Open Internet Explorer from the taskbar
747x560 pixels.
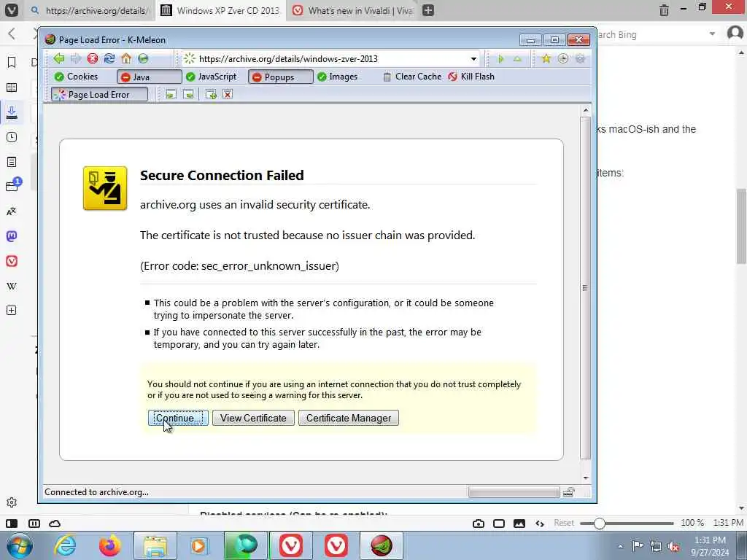coord(65,545)
